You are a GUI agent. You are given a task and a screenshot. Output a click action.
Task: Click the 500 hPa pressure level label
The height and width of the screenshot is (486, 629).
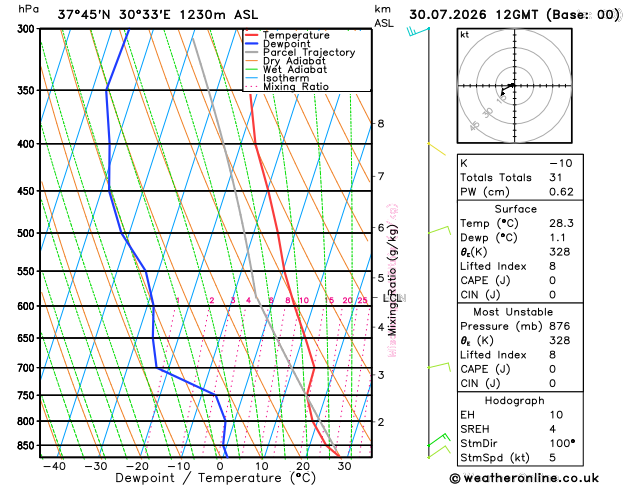click(26, 233)
